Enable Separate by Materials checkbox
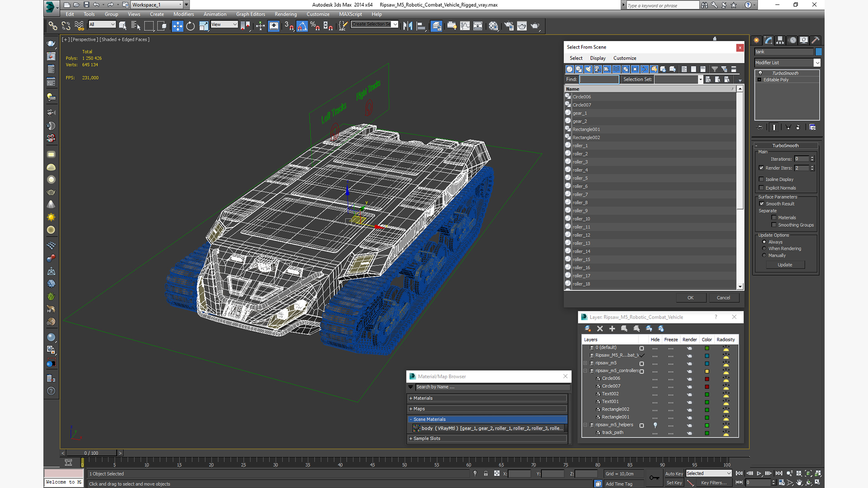The image size is (868, 488). tap(774, 218)
